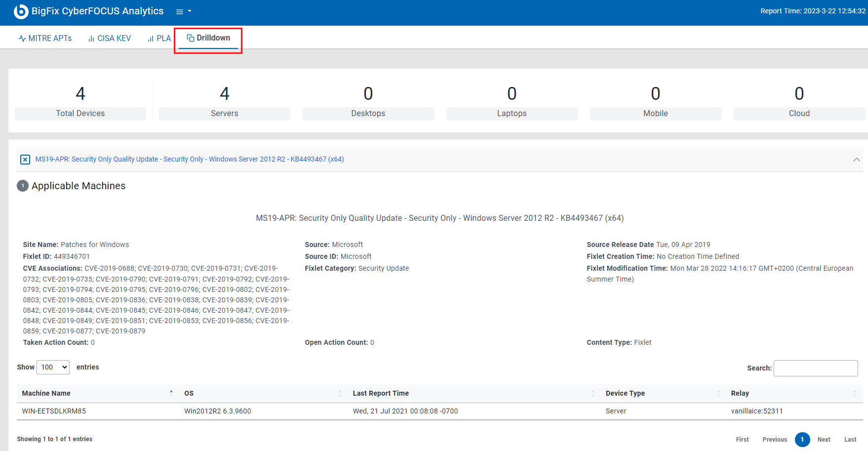Sort by Device Type column
The height and width of the screenshot is (451, 868).
coord(625,393)
